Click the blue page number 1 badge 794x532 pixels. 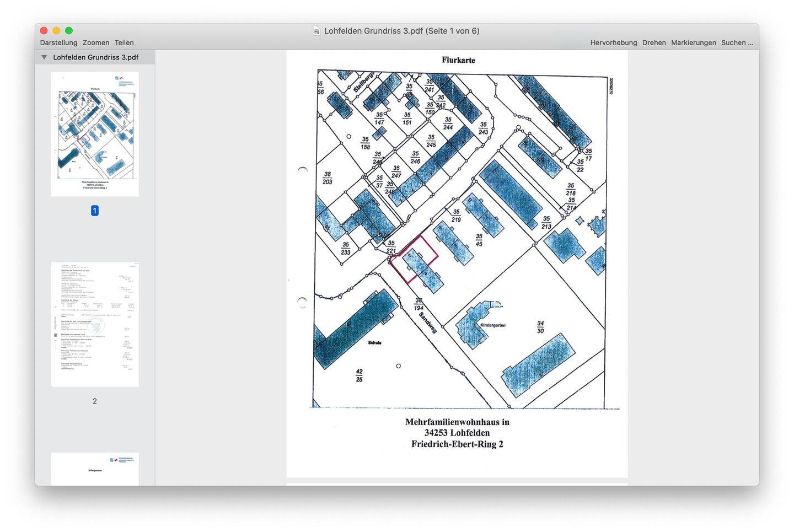point(95,211)
